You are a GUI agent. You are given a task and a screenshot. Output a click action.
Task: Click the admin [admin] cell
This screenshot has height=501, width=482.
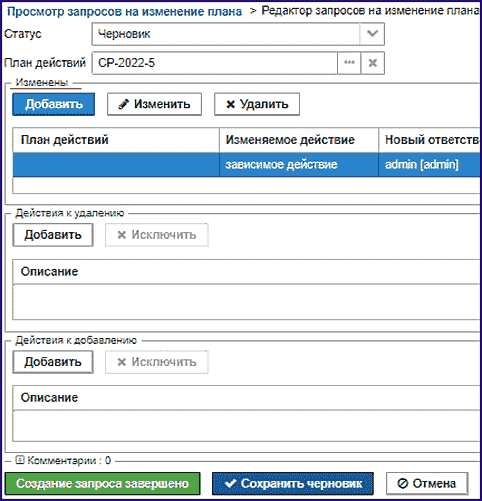429,165
